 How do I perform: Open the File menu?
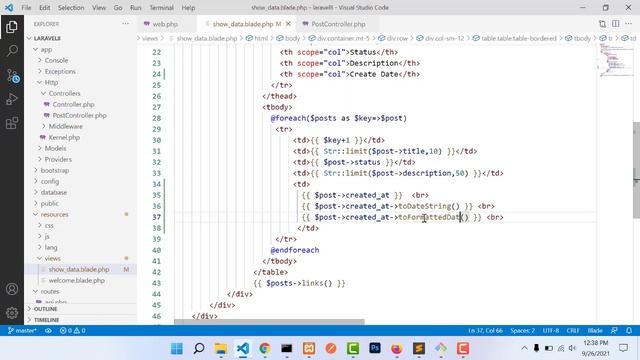pyautogui.click(x=26, y=8)
